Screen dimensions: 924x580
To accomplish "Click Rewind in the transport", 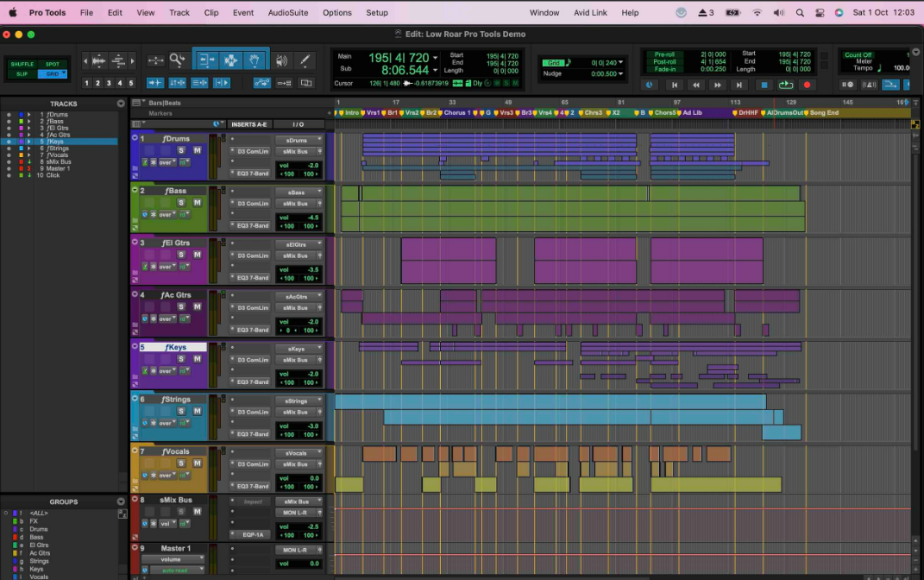I will point(696,85).
